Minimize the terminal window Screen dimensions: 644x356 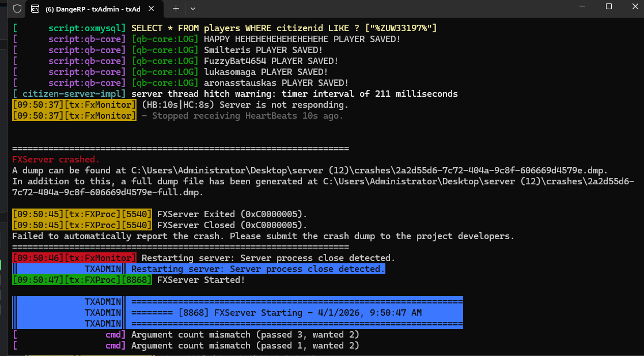[x=582, y=6]
